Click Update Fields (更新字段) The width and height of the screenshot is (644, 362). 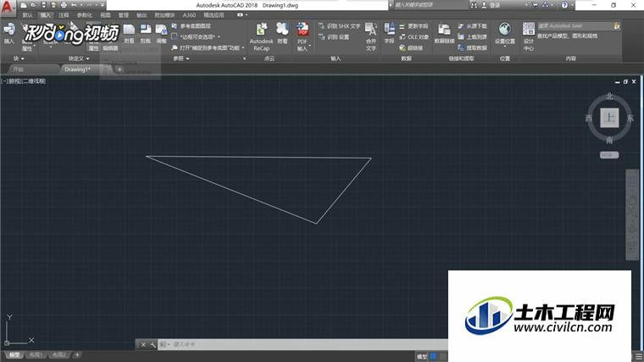pyautogui.click(x=414, y=26)
